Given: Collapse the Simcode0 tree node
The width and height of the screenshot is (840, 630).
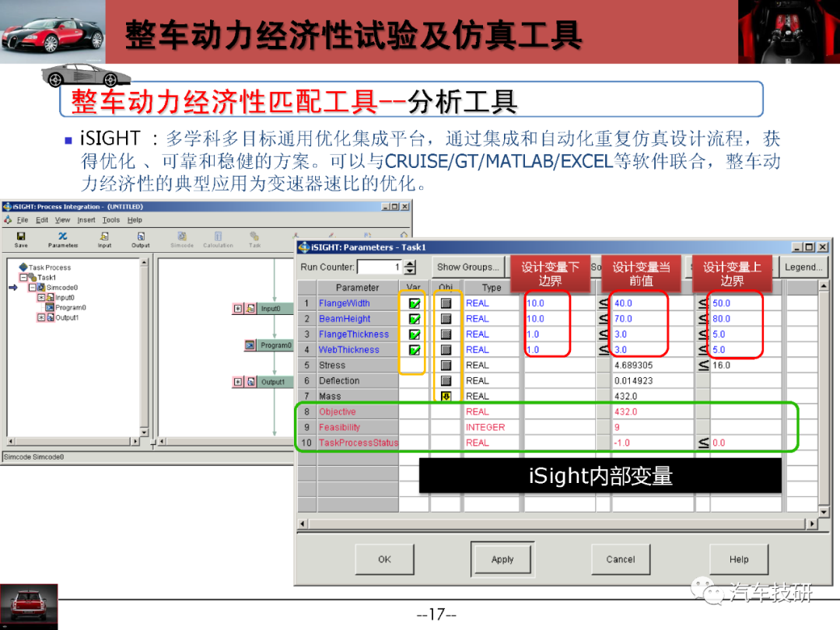Looking at the screenshot, I should (x=32, y=288).
